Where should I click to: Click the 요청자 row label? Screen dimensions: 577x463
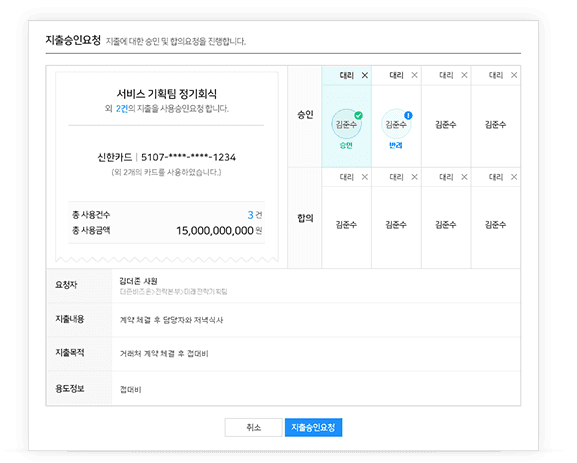(x=66, y=285)
